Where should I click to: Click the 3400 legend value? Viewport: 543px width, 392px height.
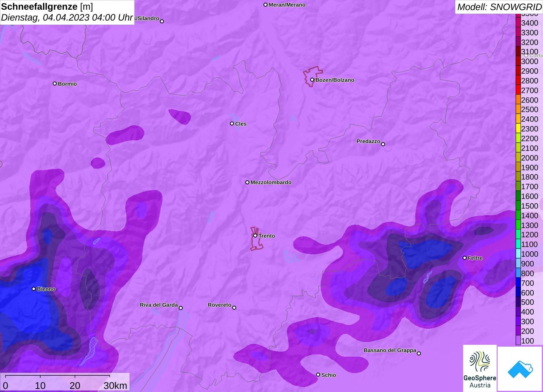click(x=530, y=23)
